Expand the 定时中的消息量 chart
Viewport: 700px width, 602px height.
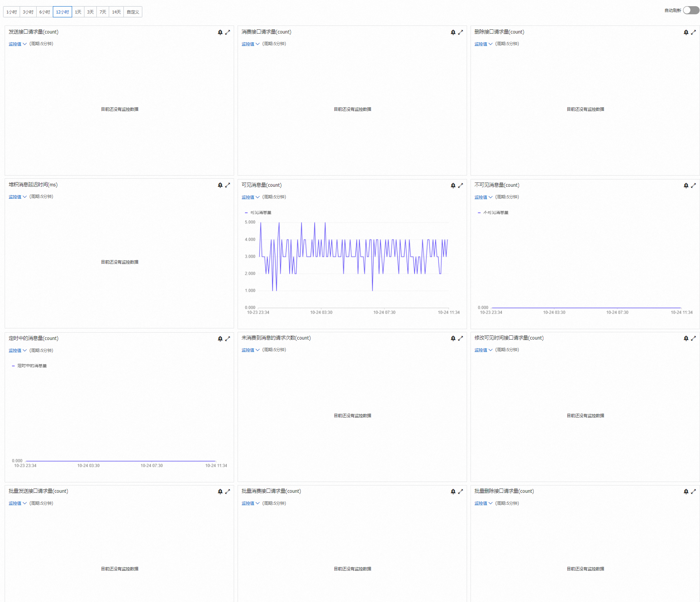pyautogui.click(x=228, y=339)
